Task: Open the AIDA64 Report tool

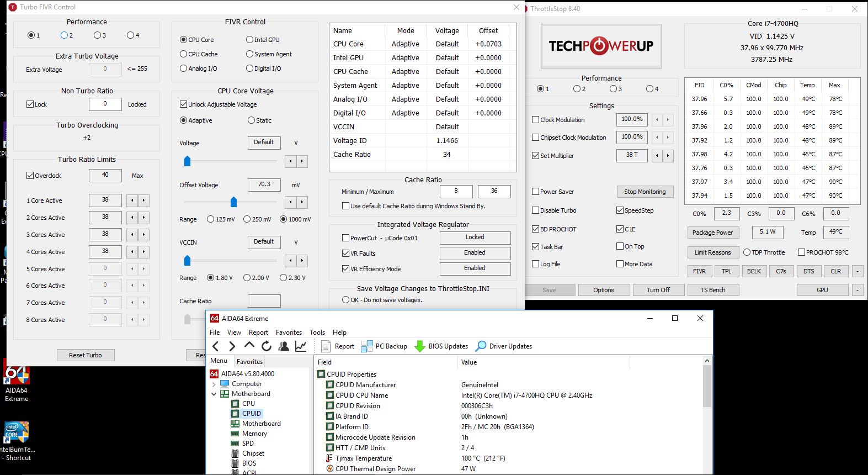Action: tap(338, 346)
